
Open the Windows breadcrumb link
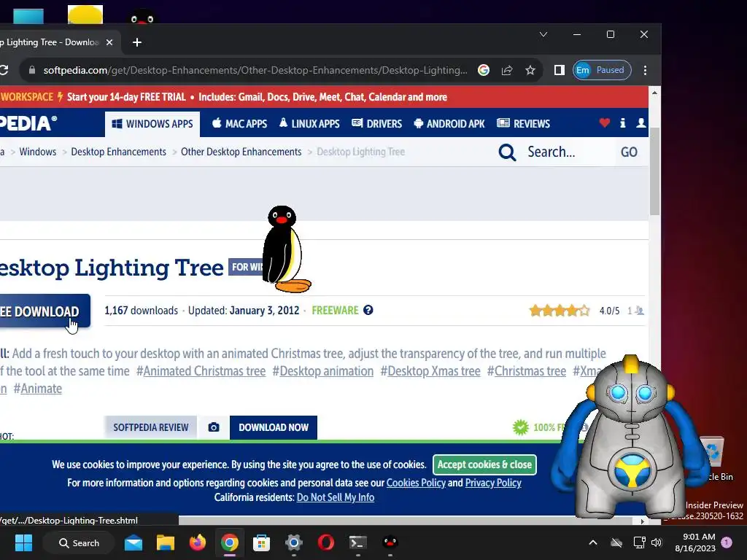(x=38, y=152)
